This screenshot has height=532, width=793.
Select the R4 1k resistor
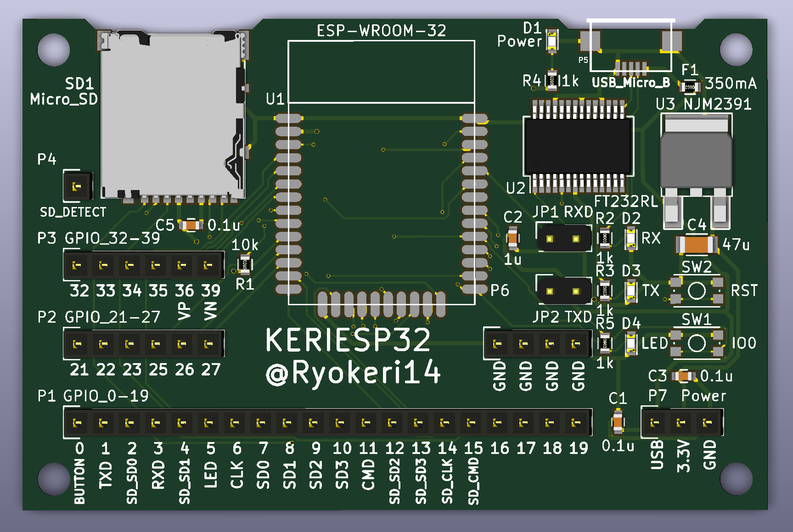pos(552,81)
